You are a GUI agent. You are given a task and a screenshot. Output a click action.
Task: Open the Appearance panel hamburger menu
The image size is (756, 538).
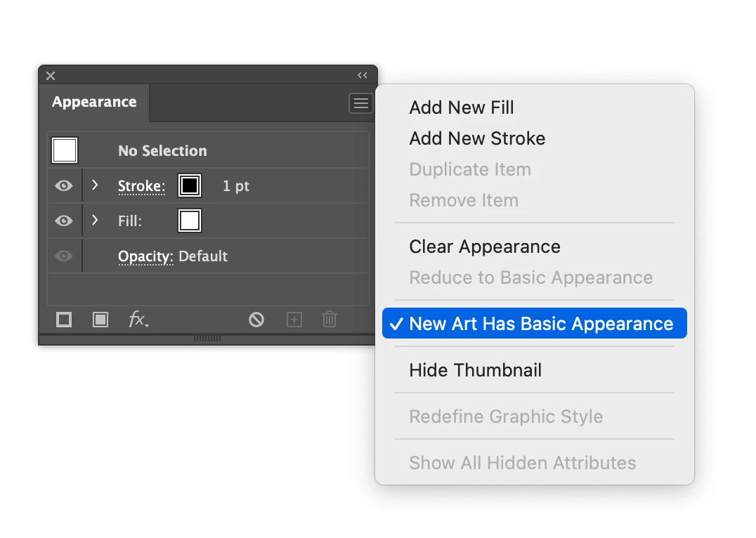coord(360,103)
